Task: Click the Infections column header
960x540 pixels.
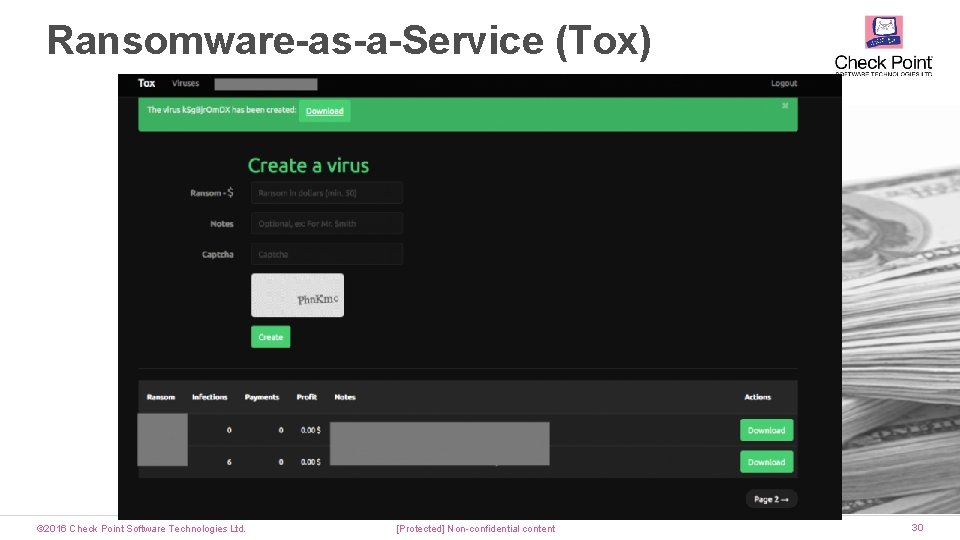Action: [210, 397]
